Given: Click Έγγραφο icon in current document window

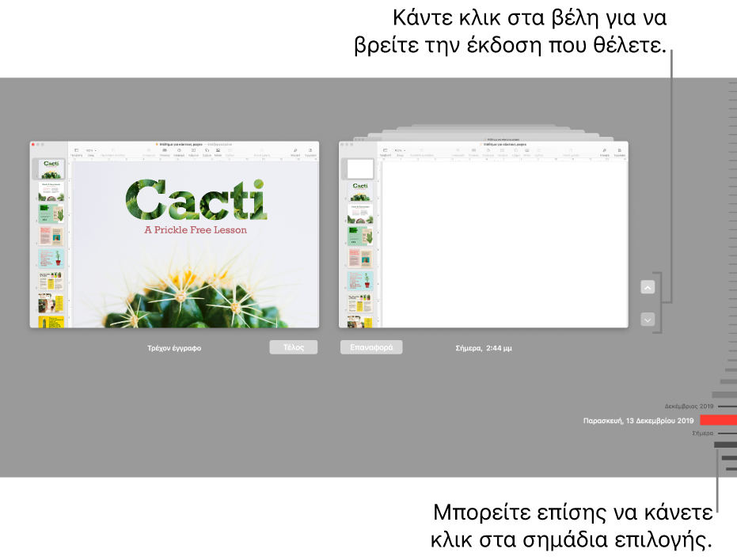Looking at the screenshot, I should (310, 150).
